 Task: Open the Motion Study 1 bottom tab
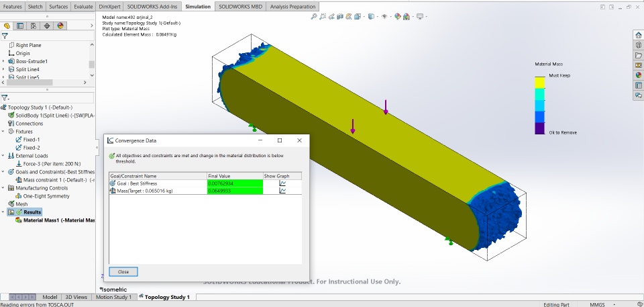pyautogui.click(x=113, y=297)
